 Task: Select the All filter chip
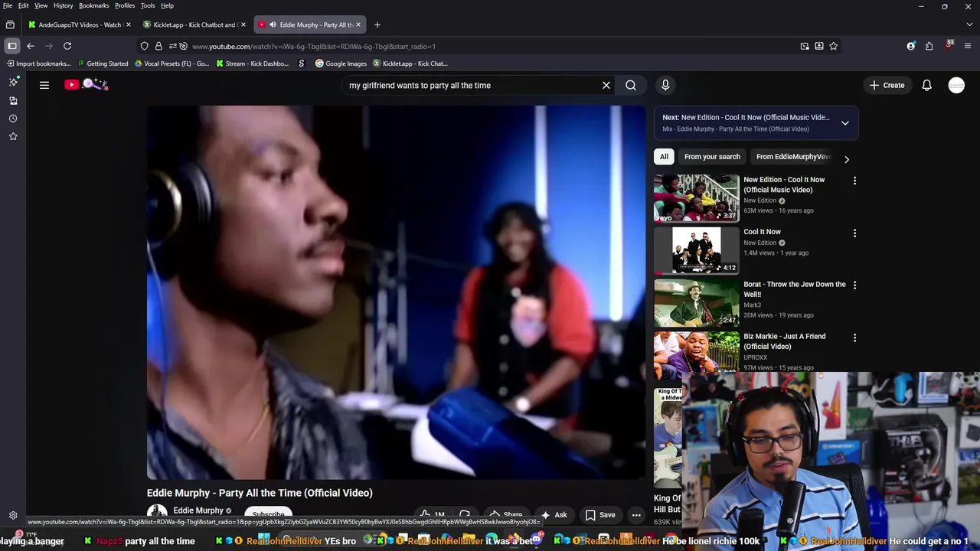(664, 157)
